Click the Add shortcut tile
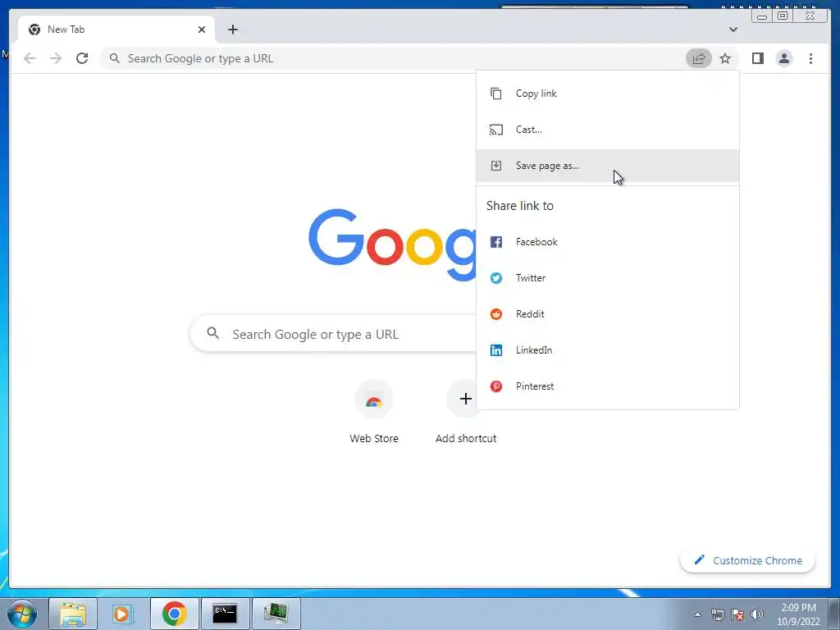 (466, 413)
